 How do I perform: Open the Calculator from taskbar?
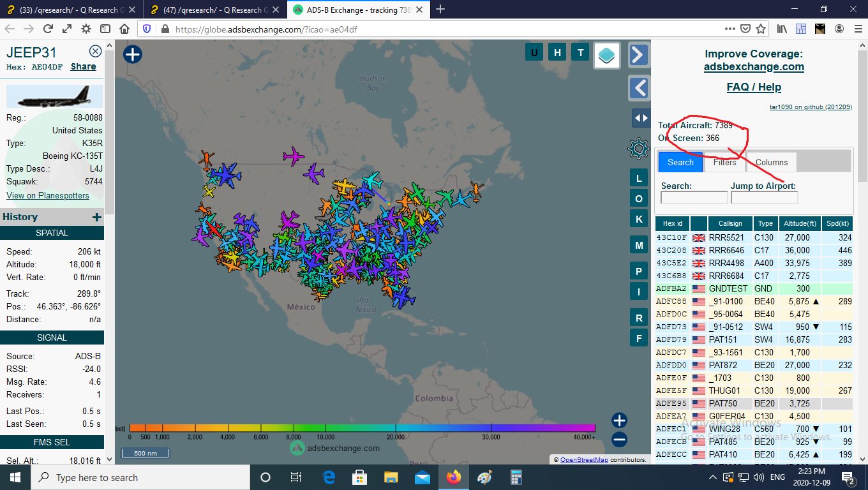click(516, 477)
